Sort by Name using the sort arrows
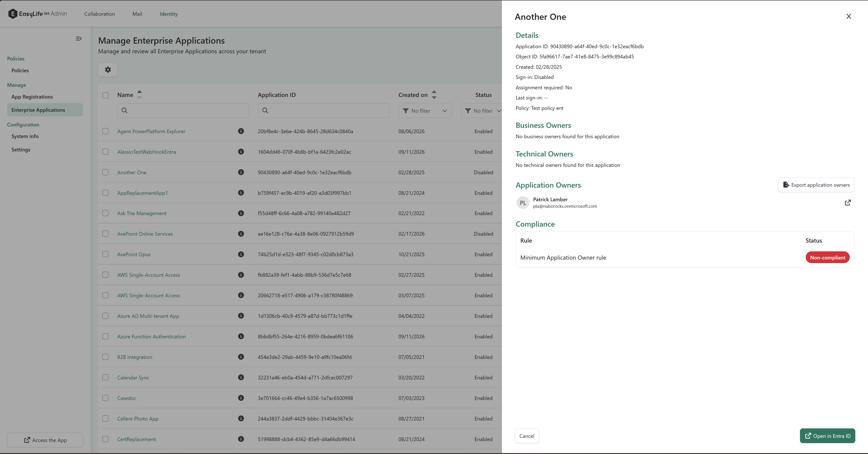 [140, 95]
